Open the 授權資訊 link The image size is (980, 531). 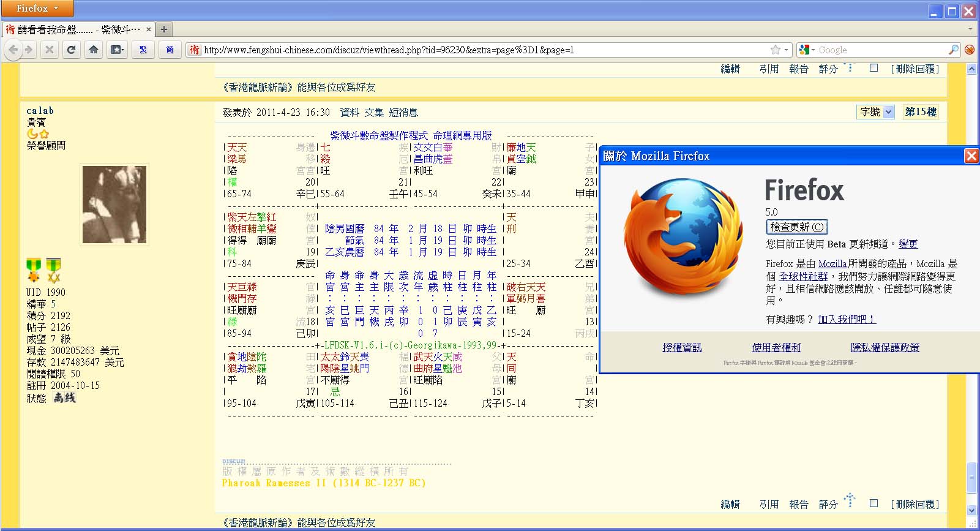click(682, 347)
